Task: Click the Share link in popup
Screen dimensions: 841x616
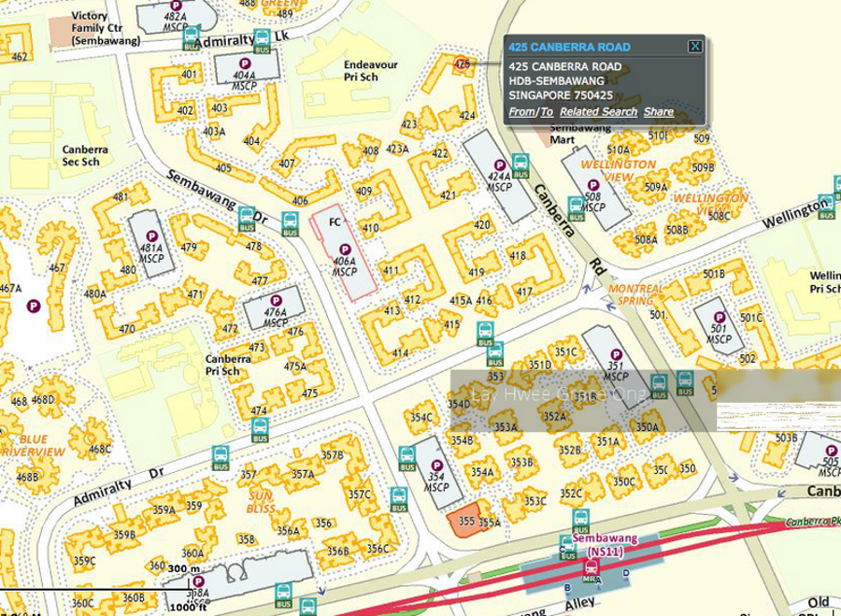Action: (x=658, y=112)
